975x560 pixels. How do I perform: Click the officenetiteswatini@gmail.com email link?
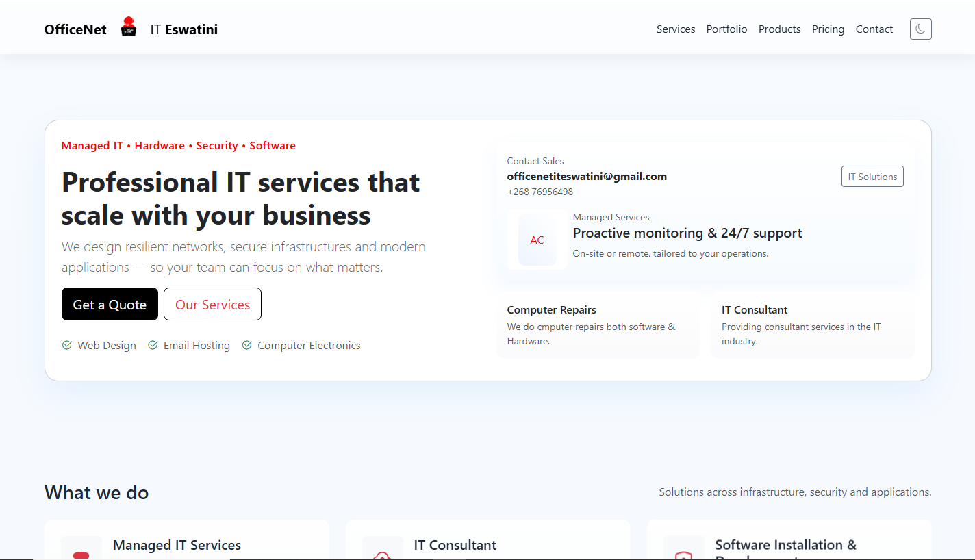coord(587,176)
